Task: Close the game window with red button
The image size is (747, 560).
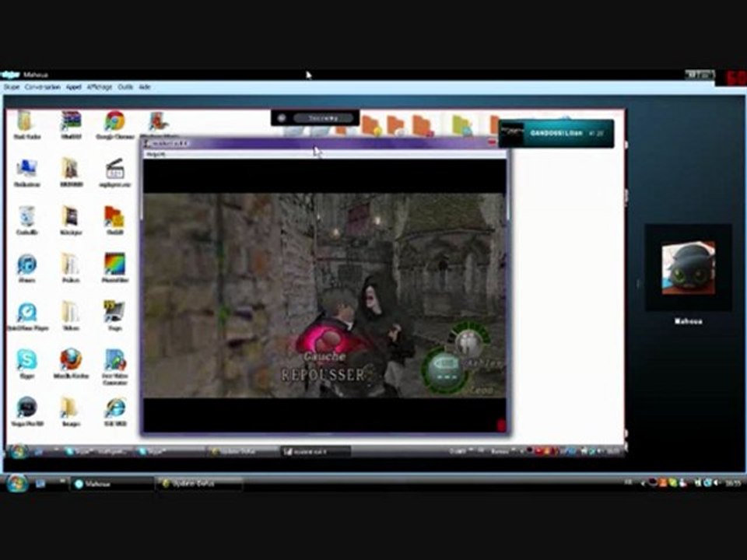Action: point(493,142)
